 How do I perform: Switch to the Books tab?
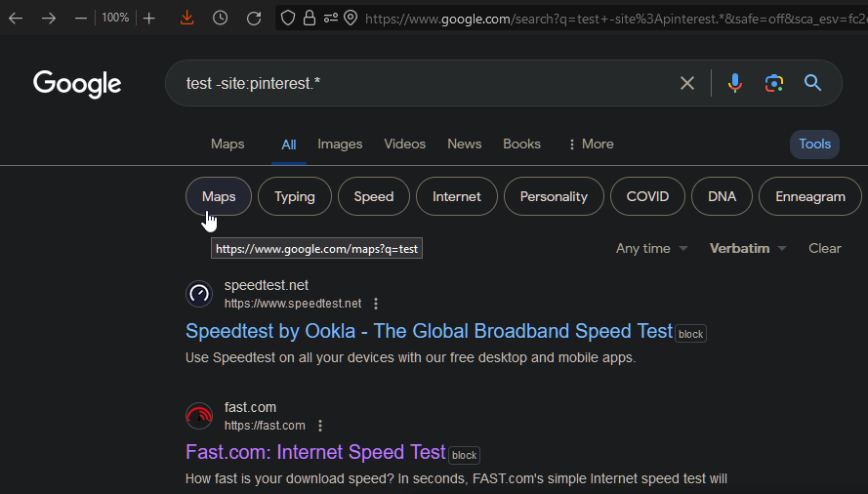click(x=521, y=144)
